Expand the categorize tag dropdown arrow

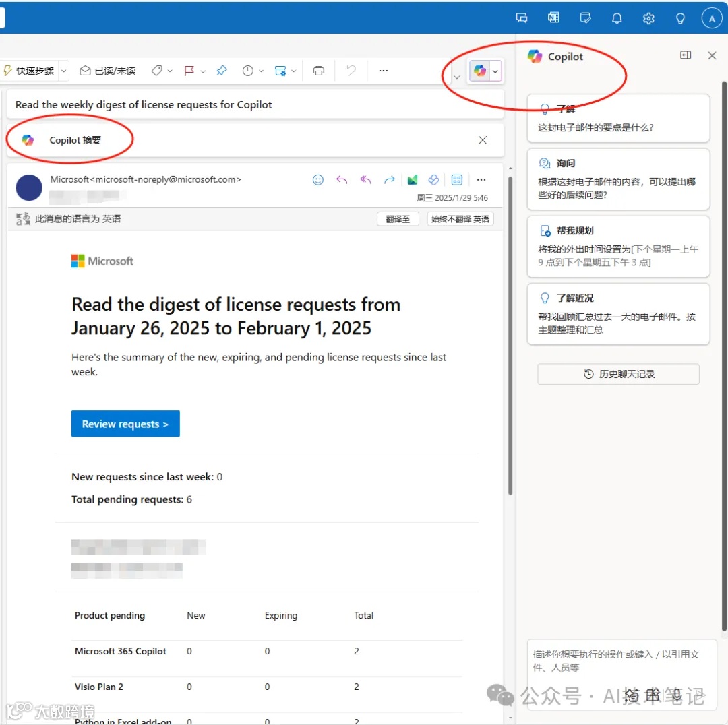click(x=170, y=71)
